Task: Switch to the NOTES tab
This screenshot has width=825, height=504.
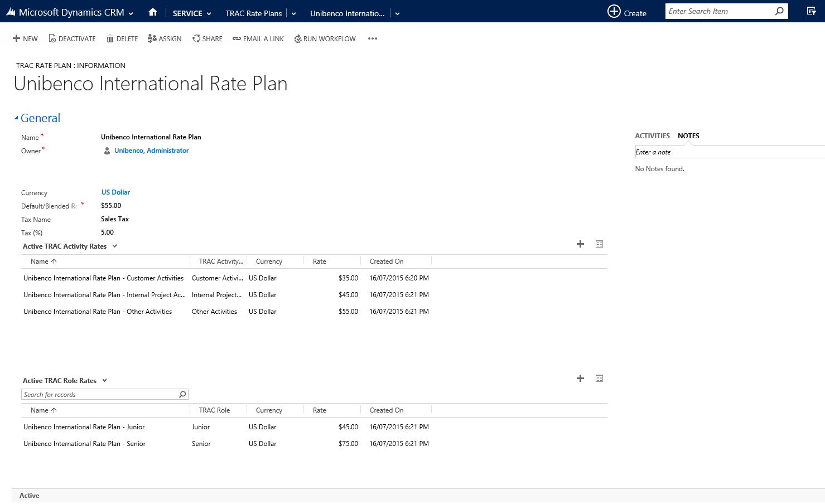Action: (x=688, y=135)
